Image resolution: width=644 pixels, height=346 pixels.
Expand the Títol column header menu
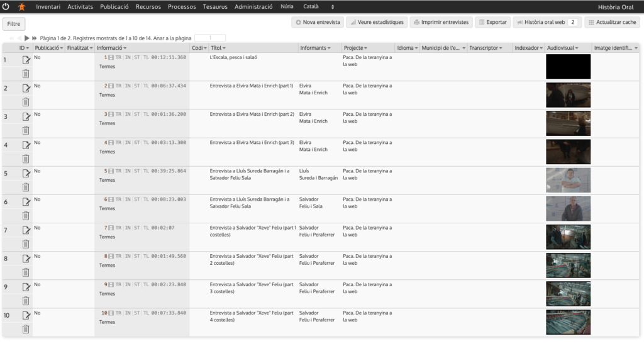point(225,48)
